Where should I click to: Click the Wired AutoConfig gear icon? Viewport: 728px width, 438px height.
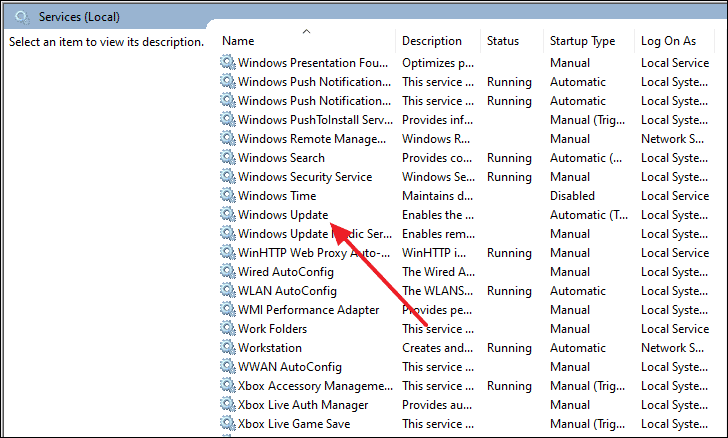[228, 271]
